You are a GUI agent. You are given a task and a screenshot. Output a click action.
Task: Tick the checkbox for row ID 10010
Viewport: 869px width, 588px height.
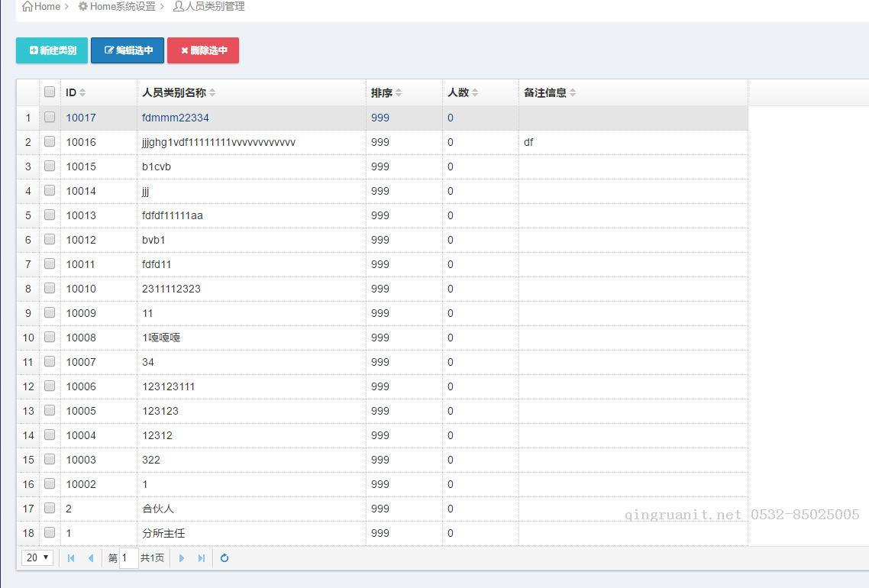[x=50, y=289]
